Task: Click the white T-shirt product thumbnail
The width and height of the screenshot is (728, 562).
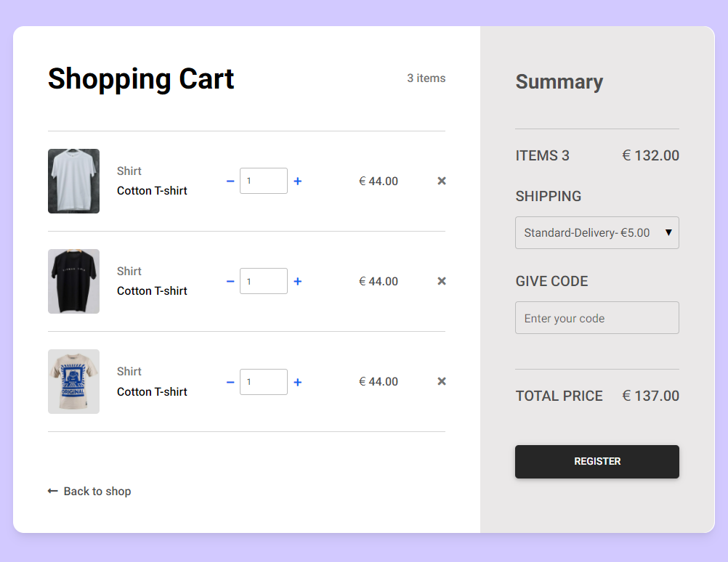Action: [x=73, y=181]
